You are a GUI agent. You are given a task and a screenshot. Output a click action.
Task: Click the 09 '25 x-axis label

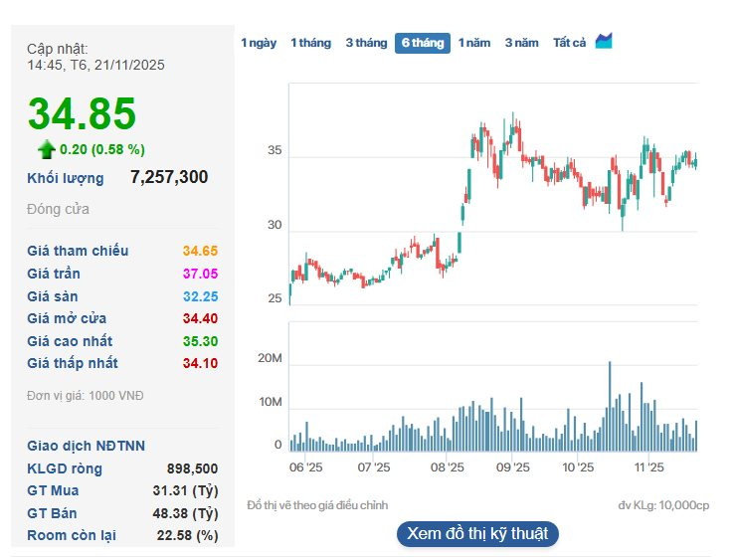pos(511,466)
